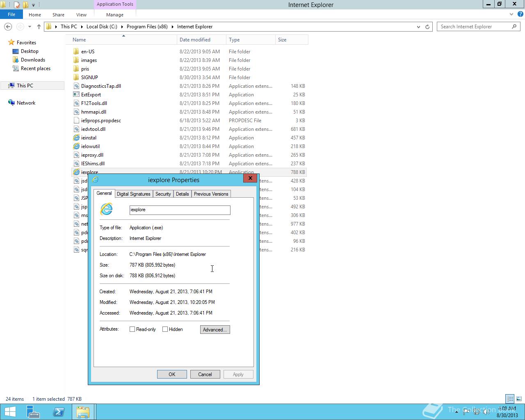The width and height of the screenshot is (525, 420).
Task: Expand This PC breadcrumb arrow
Action: coord(81,27)
